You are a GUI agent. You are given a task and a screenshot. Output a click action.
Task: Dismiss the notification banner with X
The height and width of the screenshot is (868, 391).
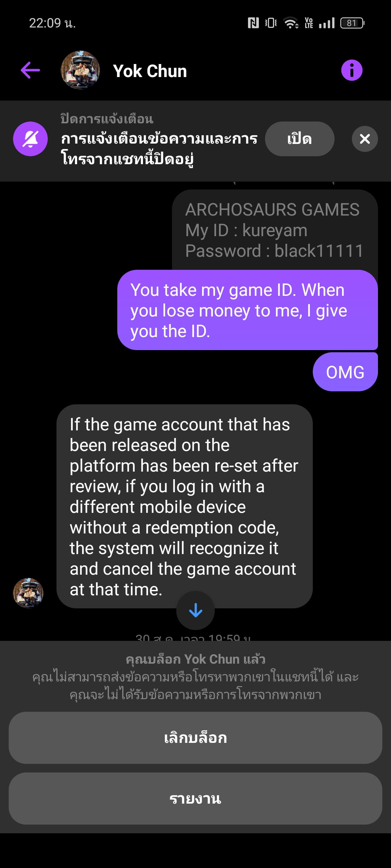click(365, 139)
